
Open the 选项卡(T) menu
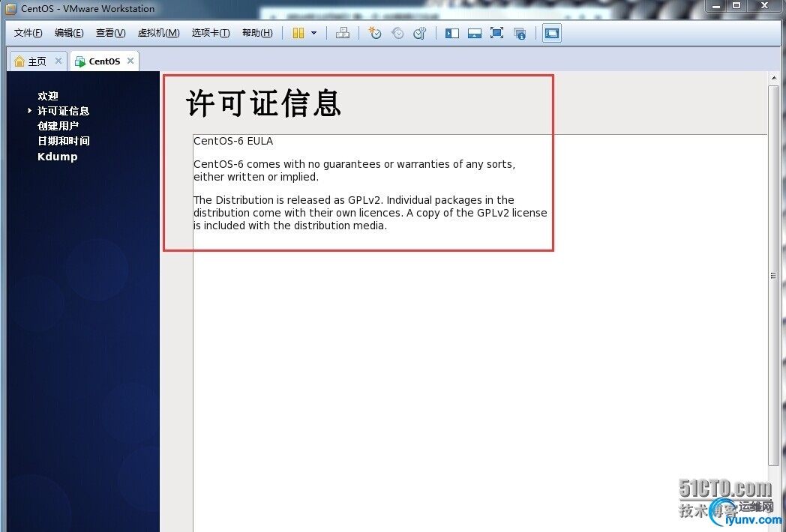tap(211, 33)
